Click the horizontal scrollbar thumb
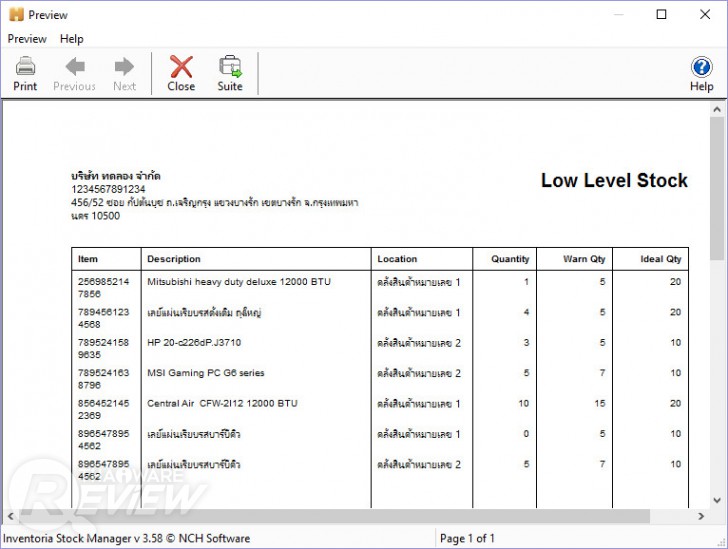The height and width of the screenshot is (549, 728). [333, 516]
